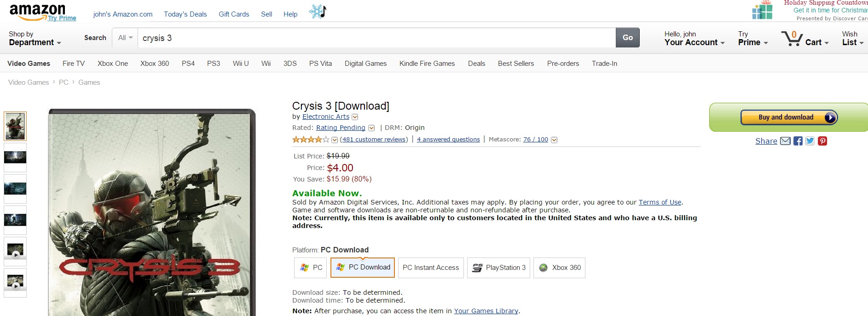The image size is (868, 316).
Task: Open the 481 customer reviews link
Action: tap(374, 140)
